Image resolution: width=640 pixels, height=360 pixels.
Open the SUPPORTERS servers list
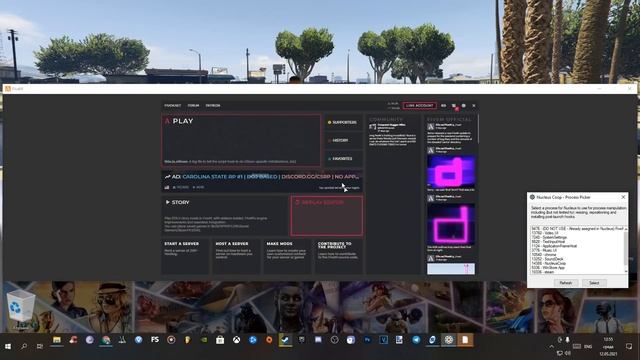tap(344, 122)
